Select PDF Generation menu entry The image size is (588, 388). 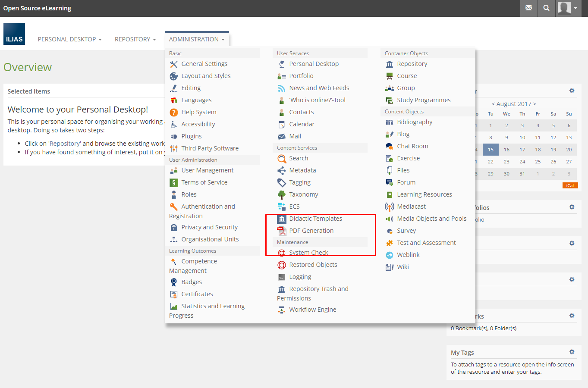tap(311, 231)
